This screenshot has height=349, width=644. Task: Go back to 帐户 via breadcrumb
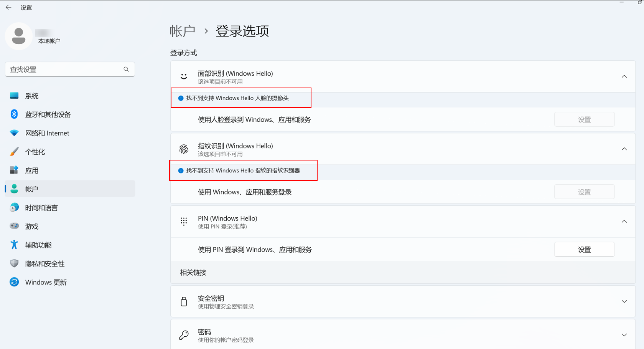[183, 31]
